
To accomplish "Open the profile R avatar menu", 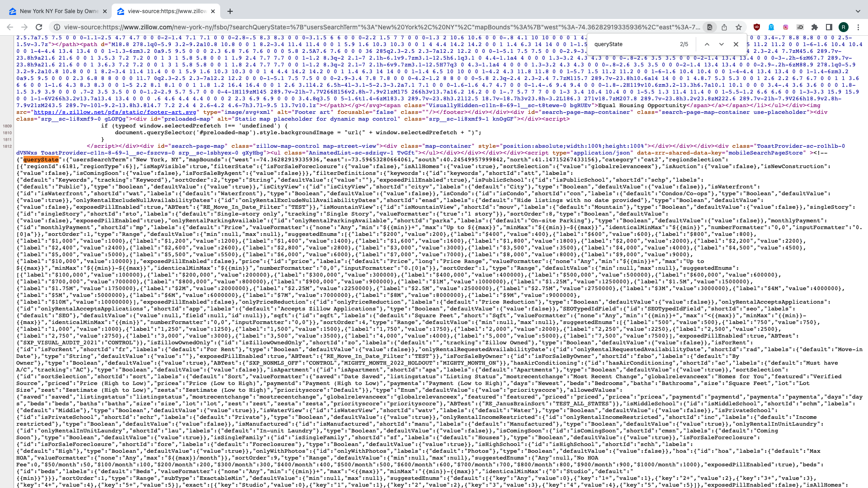I will click(x=844, y=27).
